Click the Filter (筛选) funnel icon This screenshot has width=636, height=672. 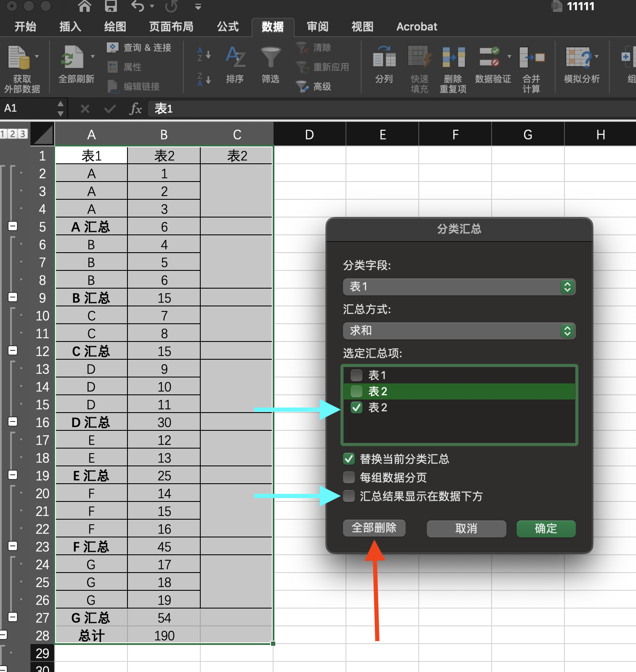click(x=271, y=58)
